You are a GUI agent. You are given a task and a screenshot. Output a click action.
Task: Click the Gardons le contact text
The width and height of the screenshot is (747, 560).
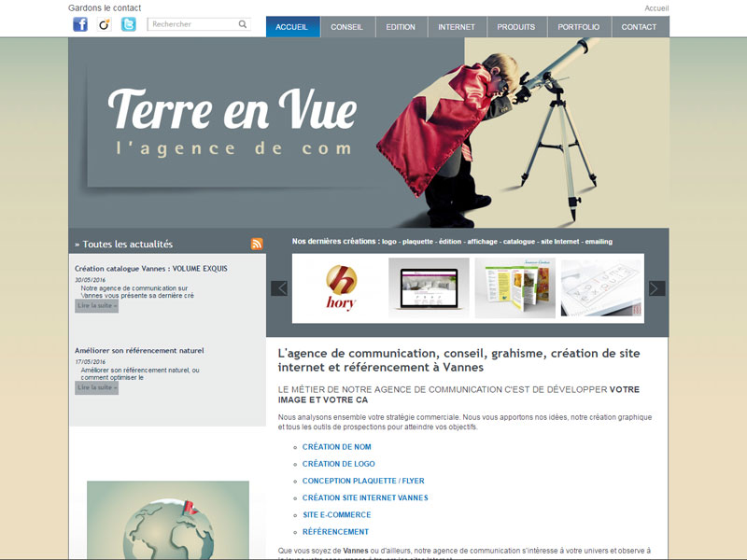coord(105,8)
